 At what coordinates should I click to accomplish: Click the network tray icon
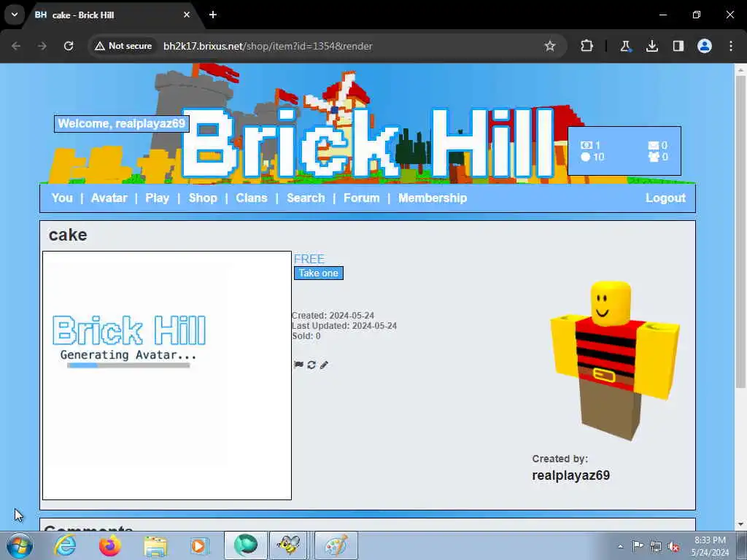point(656,546)
